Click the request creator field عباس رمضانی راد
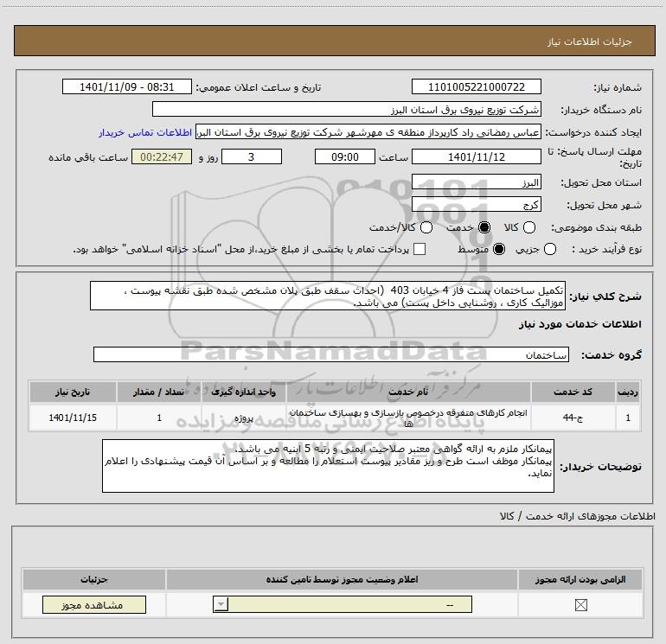The image size is (666, 644). pos(368,132)
